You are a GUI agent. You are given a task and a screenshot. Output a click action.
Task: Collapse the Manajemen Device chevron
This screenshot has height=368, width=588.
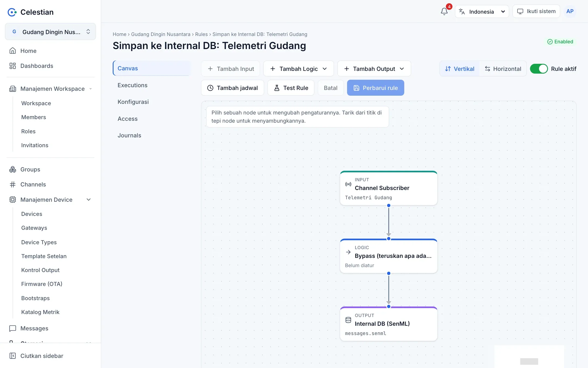pos(88,200)
